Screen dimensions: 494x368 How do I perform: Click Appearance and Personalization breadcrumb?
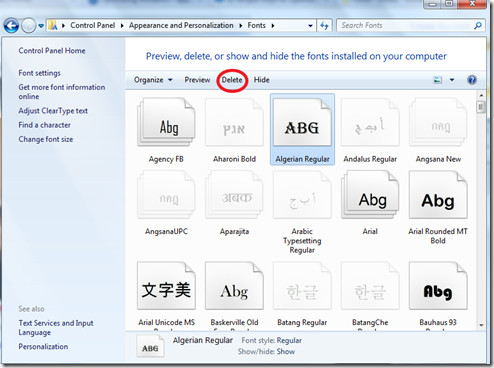(181, 25)
